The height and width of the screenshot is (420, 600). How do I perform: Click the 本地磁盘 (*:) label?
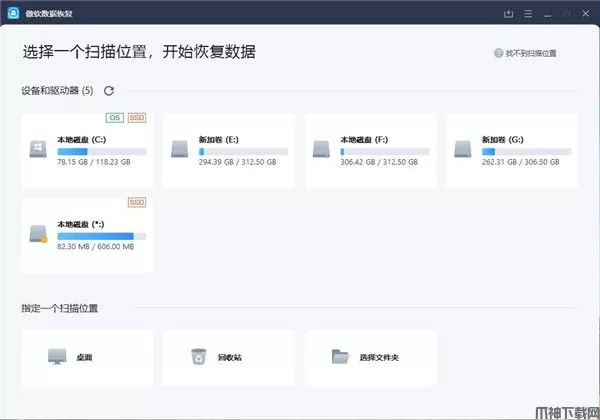pos(80,224)
